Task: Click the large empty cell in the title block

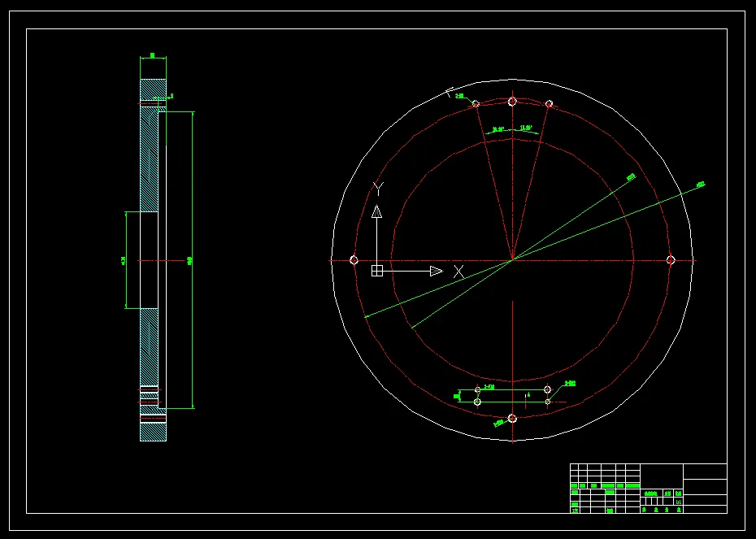Action: (x=662, y=476)
